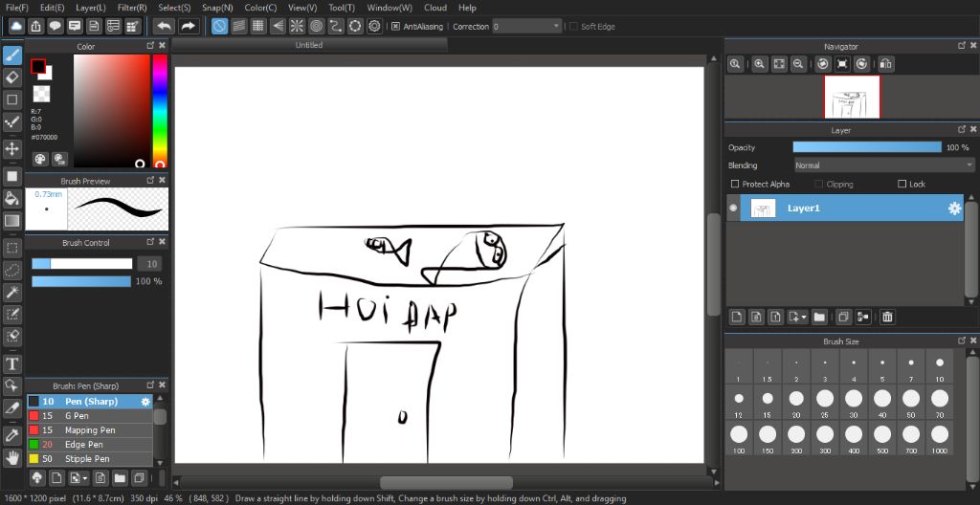This screenshot has height=505, width=980.
Task: Select the Brush tool
Action: (x=11, y=56)
